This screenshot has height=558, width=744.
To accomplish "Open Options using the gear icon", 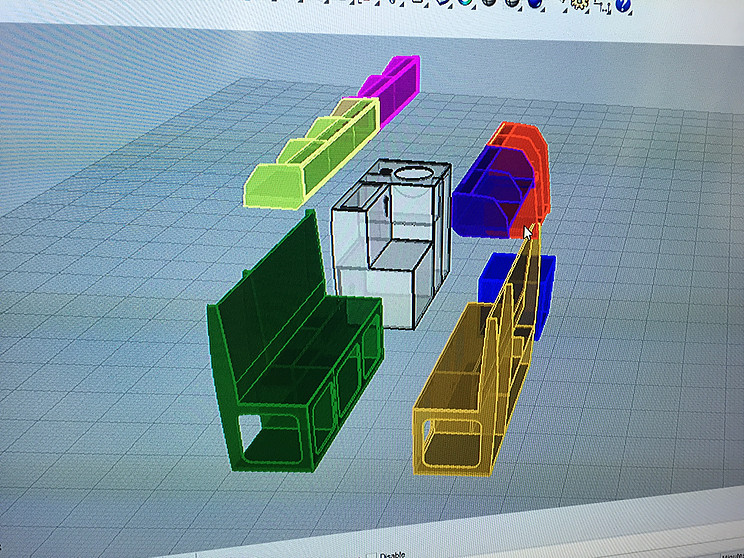I will (x=580, y=4).
